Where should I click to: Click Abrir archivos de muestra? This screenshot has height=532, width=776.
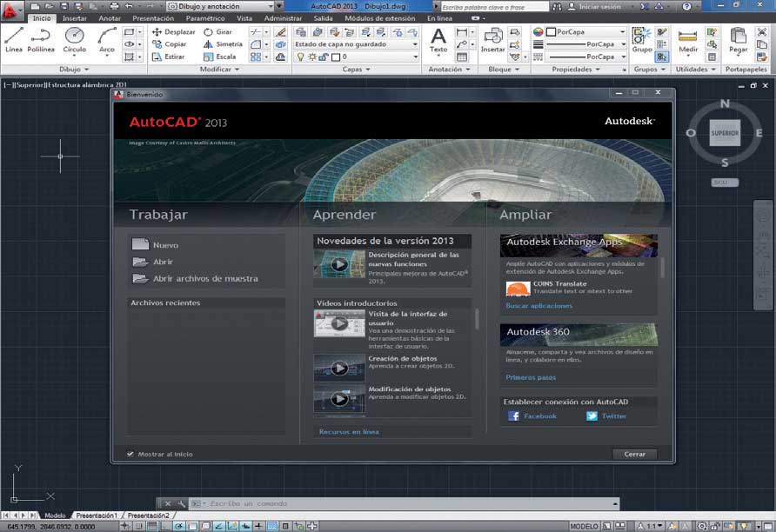tap(195, 278)
